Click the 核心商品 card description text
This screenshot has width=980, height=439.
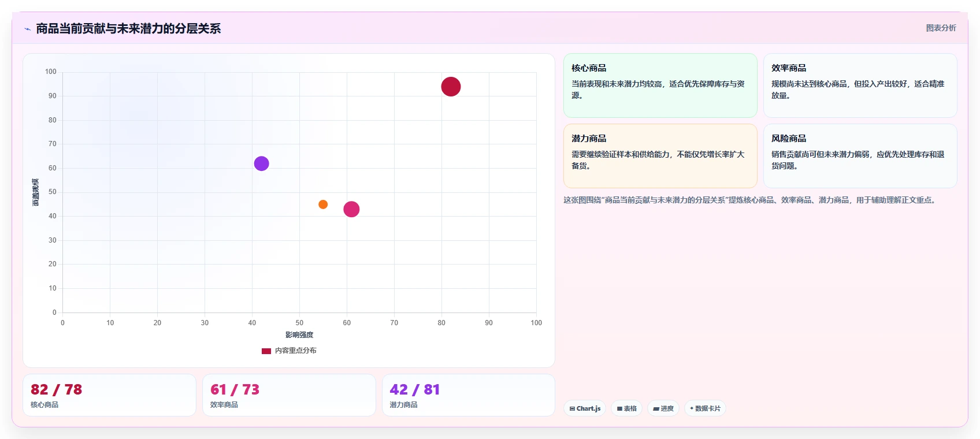658,90
